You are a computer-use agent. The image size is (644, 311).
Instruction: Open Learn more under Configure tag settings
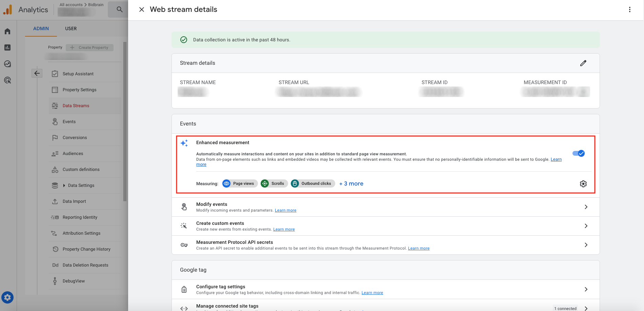(x=372, y=293)
